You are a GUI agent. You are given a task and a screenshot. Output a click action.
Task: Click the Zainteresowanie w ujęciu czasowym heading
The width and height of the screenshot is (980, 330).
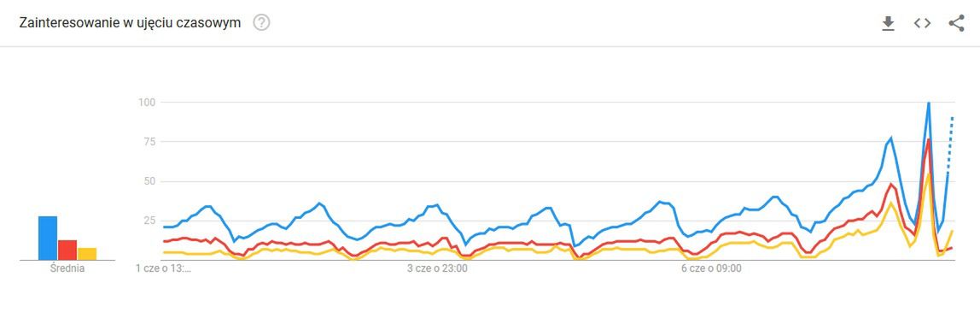pos(130,23)
